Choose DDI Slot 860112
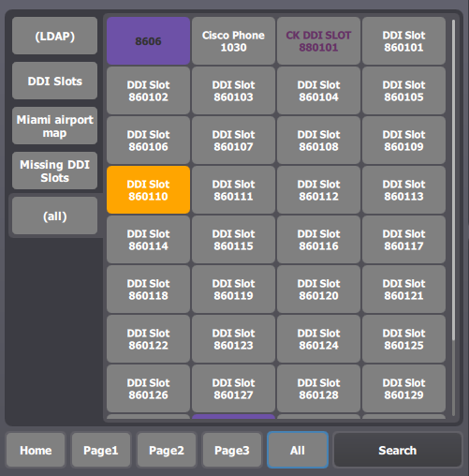This screenshot has height=476, width=469. coord(318,190)
